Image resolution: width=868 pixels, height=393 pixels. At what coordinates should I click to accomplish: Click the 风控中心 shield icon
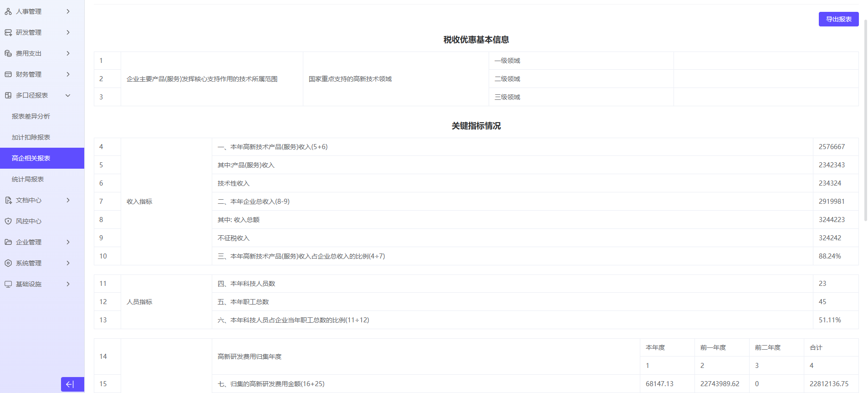(x=8, y=221)
